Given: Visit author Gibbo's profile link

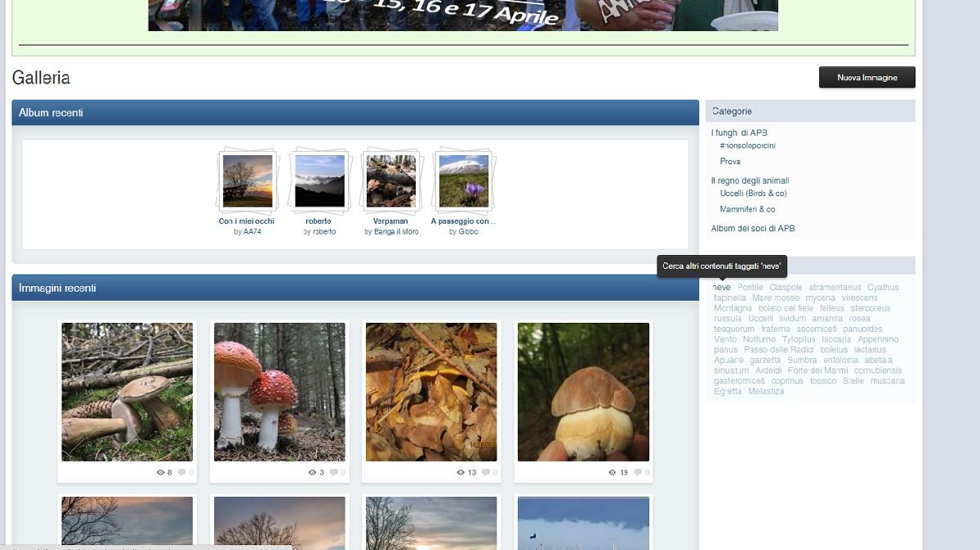Looking at the screenshot, I should [469, 232].
